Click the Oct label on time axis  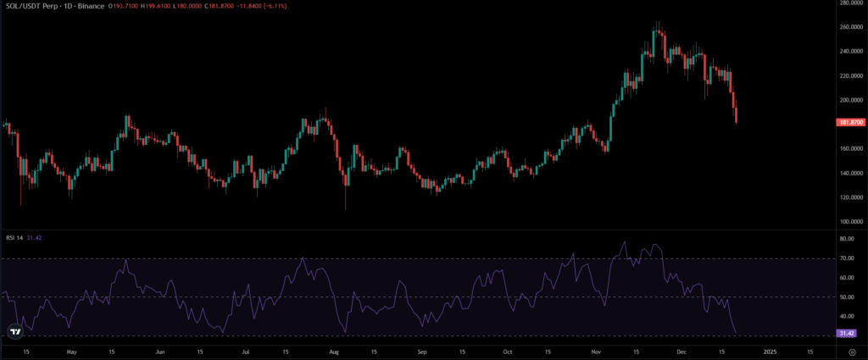(507, 352)
